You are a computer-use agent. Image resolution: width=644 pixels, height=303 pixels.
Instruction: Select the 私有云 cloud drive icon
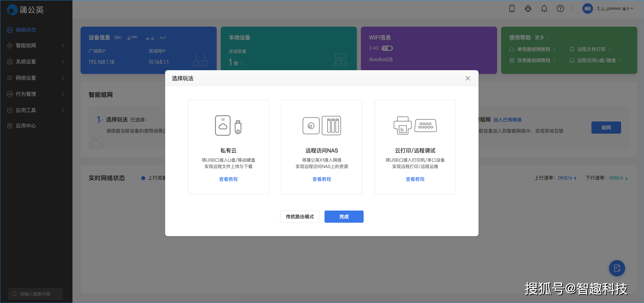[x=228, y=126]
